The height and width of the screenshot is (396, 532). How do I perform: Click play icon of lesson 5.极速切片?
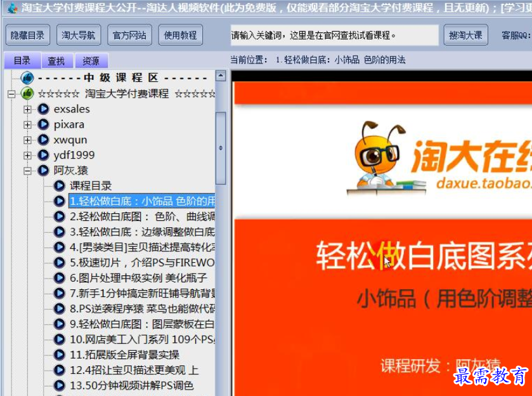click(59, 263)
